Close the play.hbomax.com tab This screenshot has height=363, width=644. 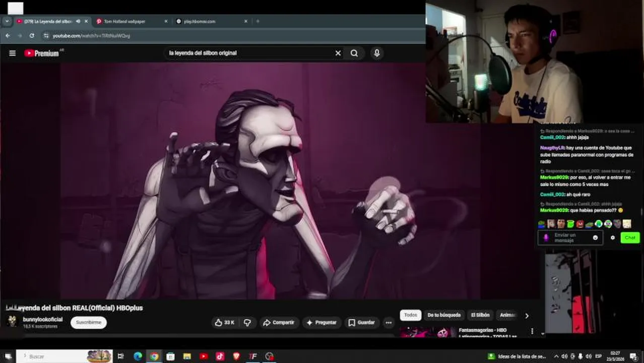(246, 21)
